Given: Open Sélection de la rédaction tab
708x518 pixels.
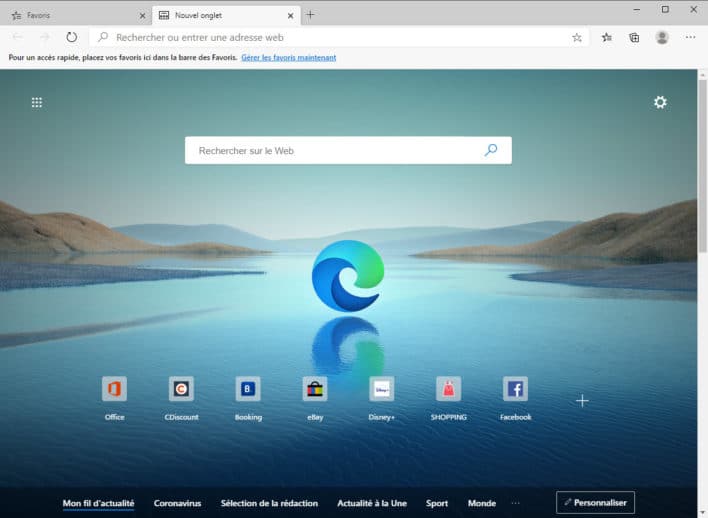Looking at the screenshot, I should (269, 503).
